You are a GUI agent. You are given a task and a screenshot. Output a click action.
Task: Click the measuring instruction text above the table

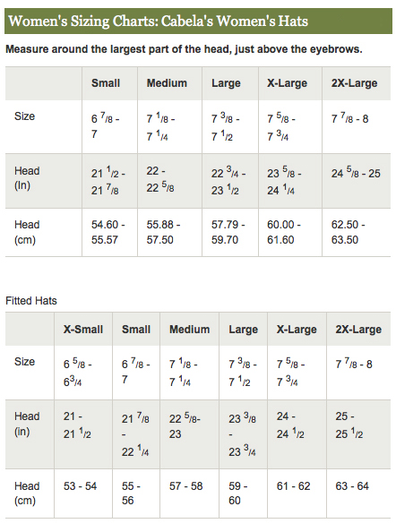tap(184, 49)
